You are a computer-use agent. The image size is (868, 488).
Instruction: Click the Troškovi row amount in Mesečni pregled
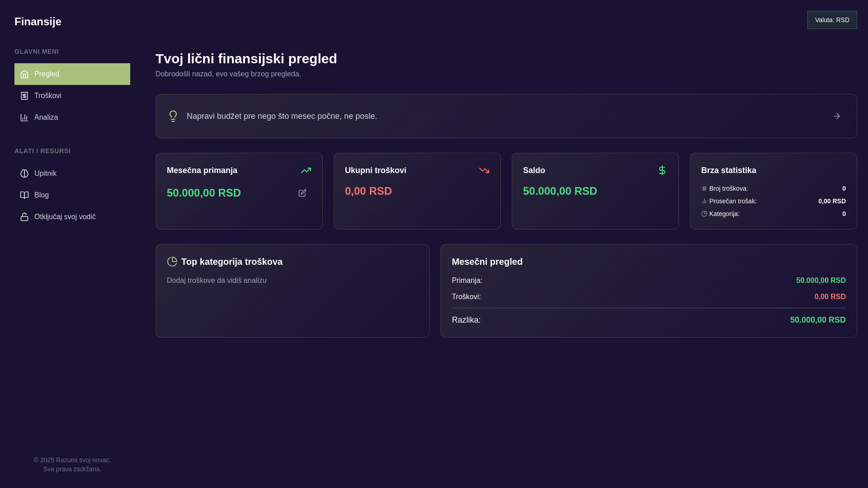830,297
